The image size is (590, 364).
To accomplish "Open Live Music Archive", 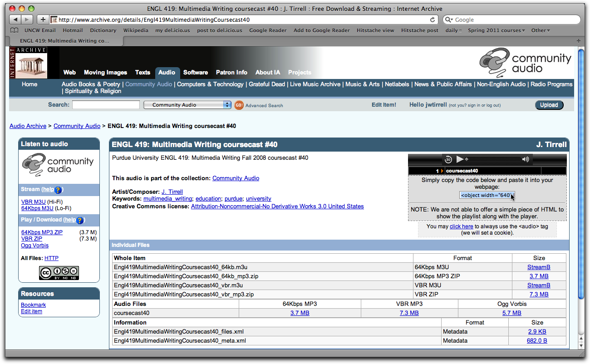I will pos(315,84).
